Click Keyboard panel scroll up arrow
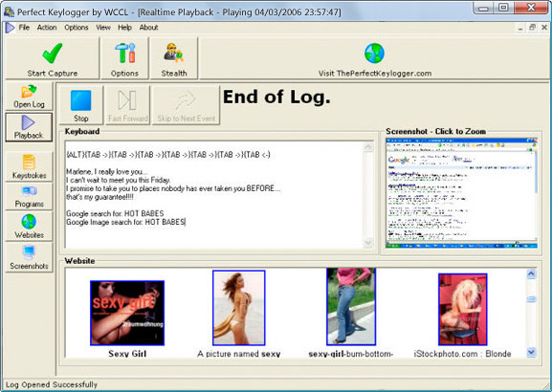This screenshot has width=552, height=392. 368,146
